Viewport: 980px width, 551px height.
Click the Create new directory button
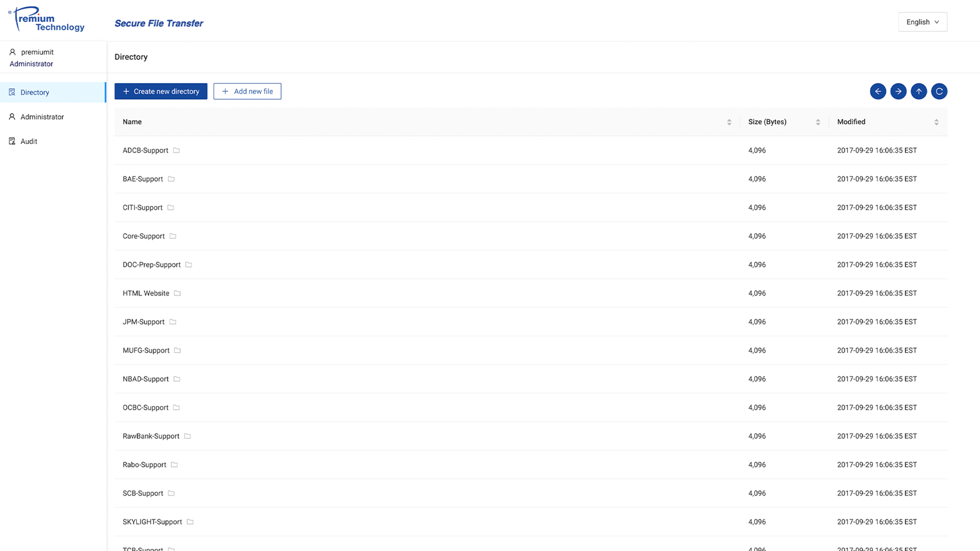(161, 91)
